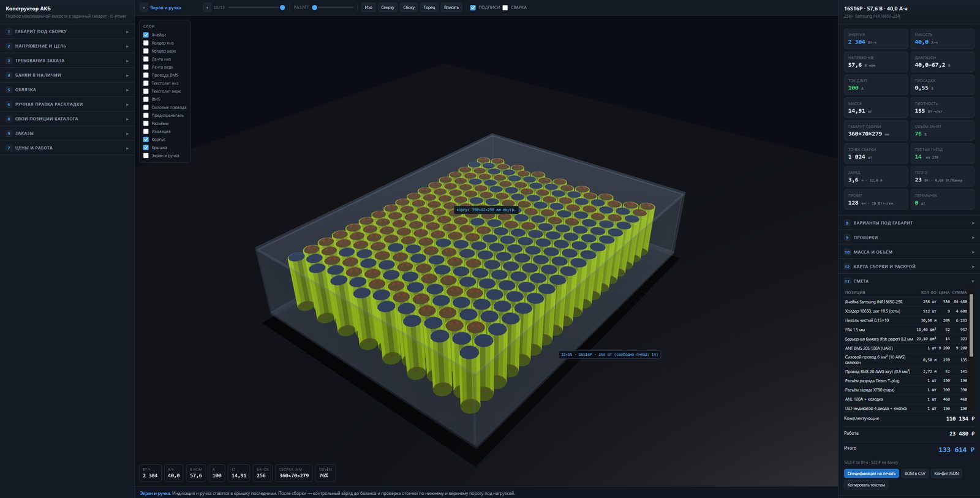980x498 pixels.
Task: Select the Сбоку side view
Action: [409, 7]
